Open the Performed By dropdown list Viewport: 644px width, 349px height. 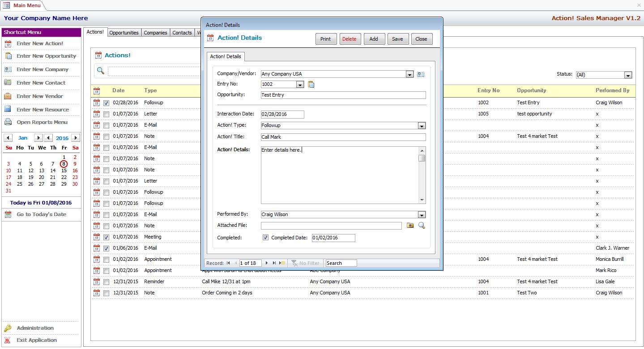tap(422, 215)
